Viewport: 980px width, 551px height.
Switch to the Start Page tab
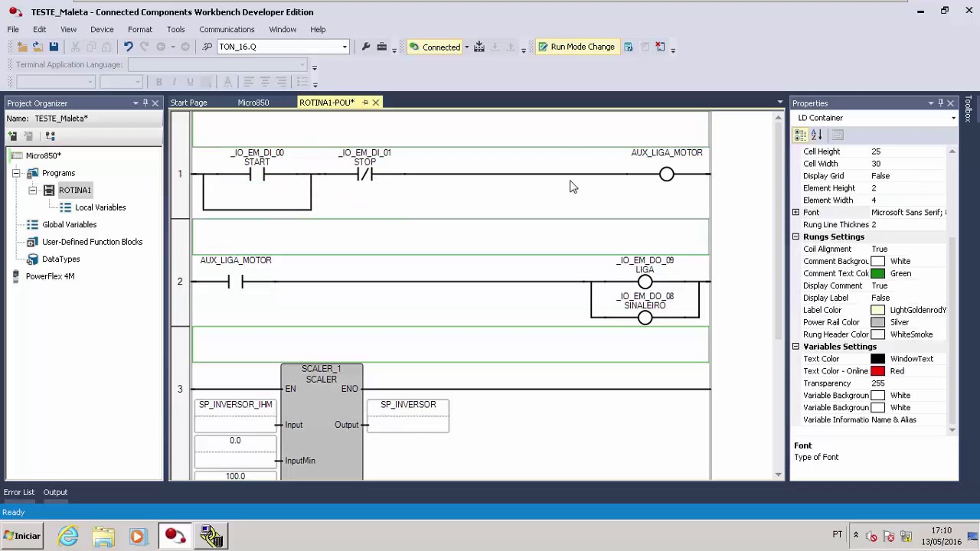click(188, 103)
